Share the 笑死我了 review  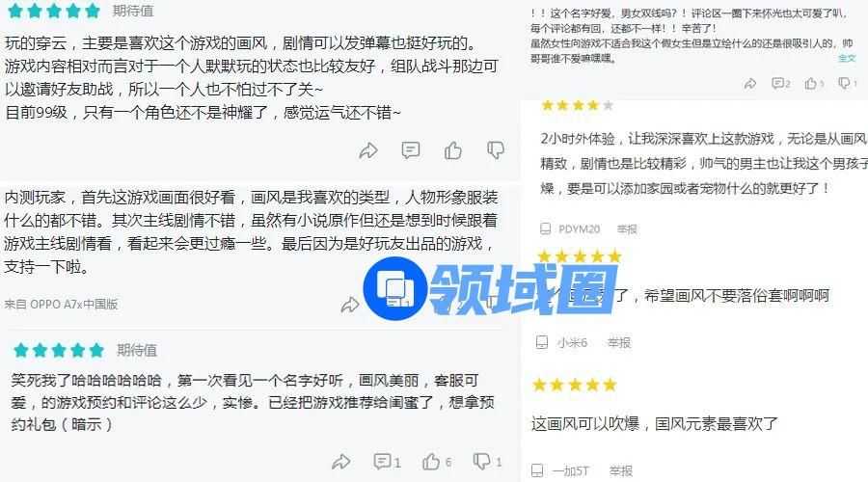click(341, 462)
